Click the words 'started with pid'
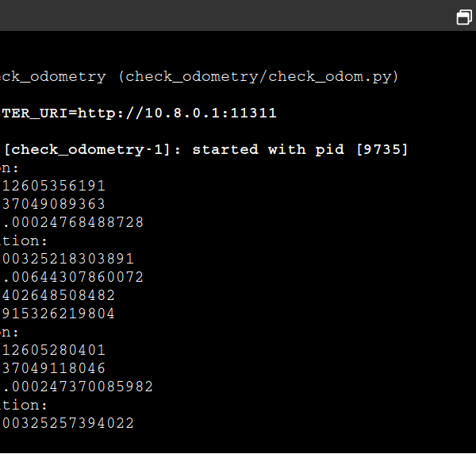This screenshot has width=476, height=454. point(268,149)
